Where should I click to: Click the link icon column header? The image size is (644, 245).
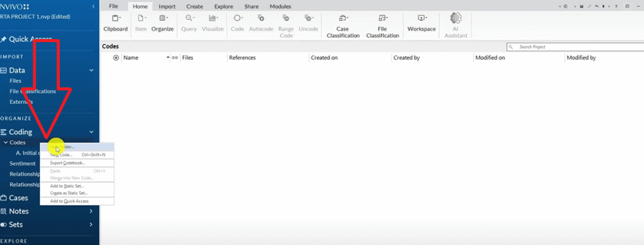[x=175, y=58]
